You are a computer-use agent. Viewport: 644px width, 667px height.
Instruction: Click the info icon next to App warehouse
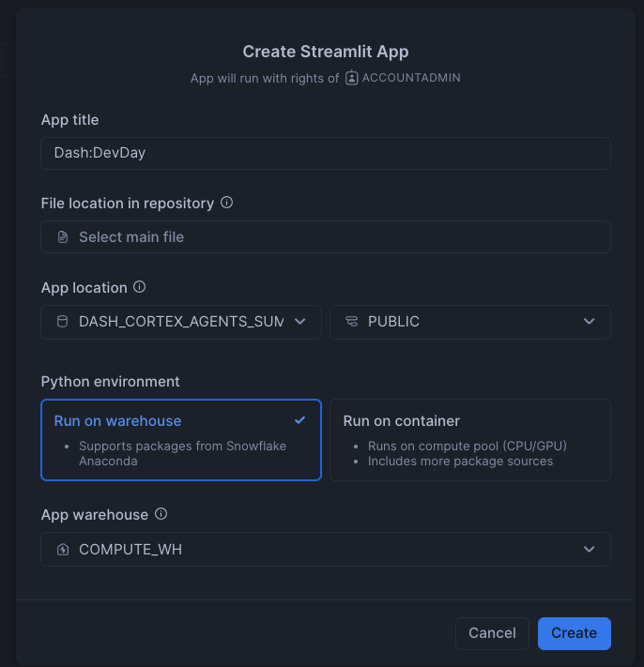161,514
